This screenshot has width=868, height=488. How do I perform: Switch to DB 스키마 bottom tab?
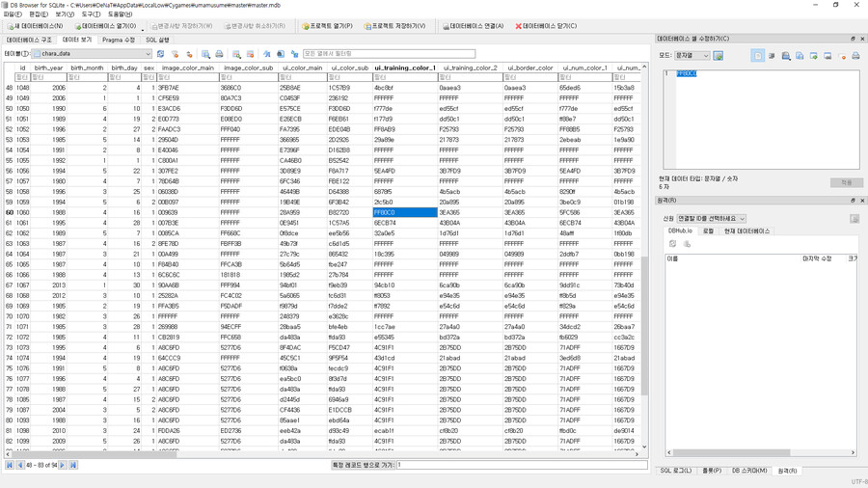click(x=749, y=471)
